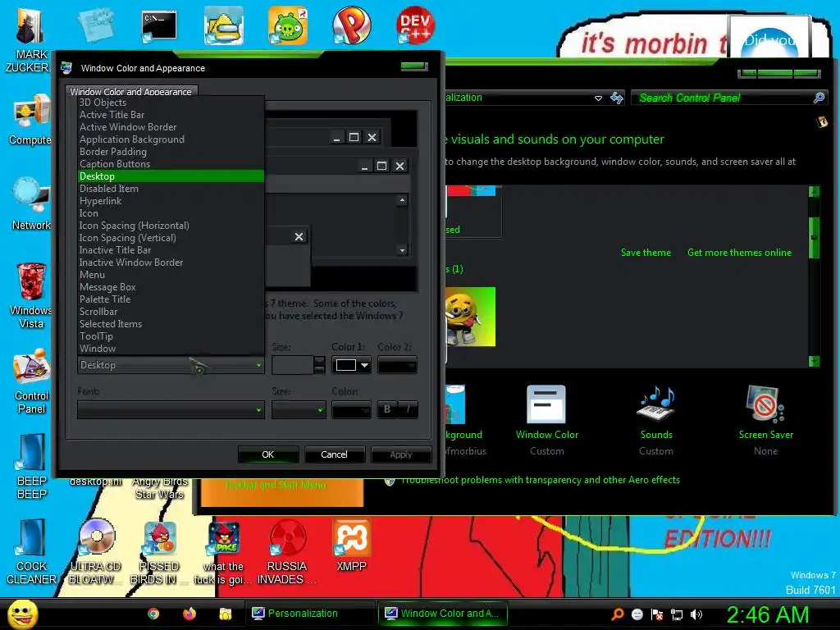Screen dimensions: 840x630
Task: Click the Save theme link
Action: point(646,253)
